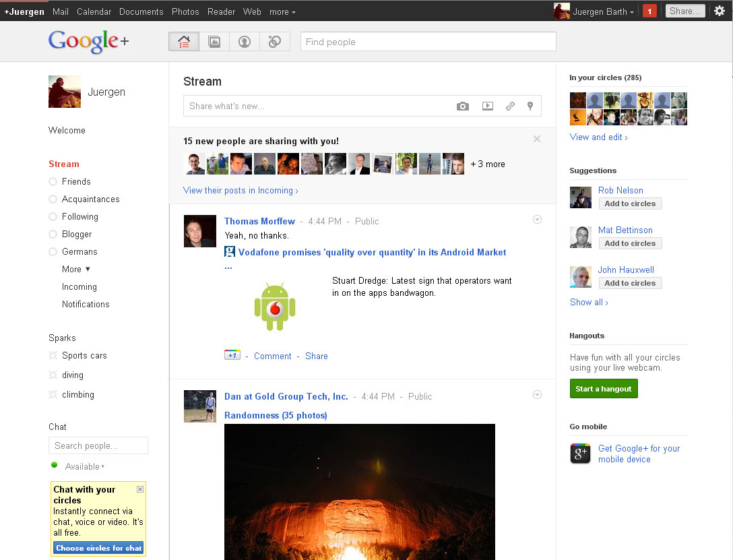Open Dan at Gold Group Tech's profile picture
The height and width of the screenshot is (560, 733).
200,406
